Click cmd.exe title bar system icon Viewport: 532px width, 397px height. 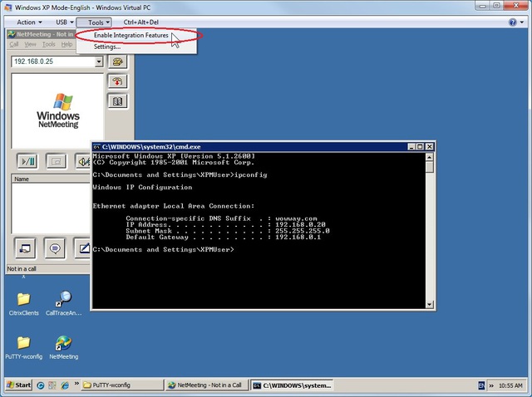pyautogui.click(x=96, y=147)
